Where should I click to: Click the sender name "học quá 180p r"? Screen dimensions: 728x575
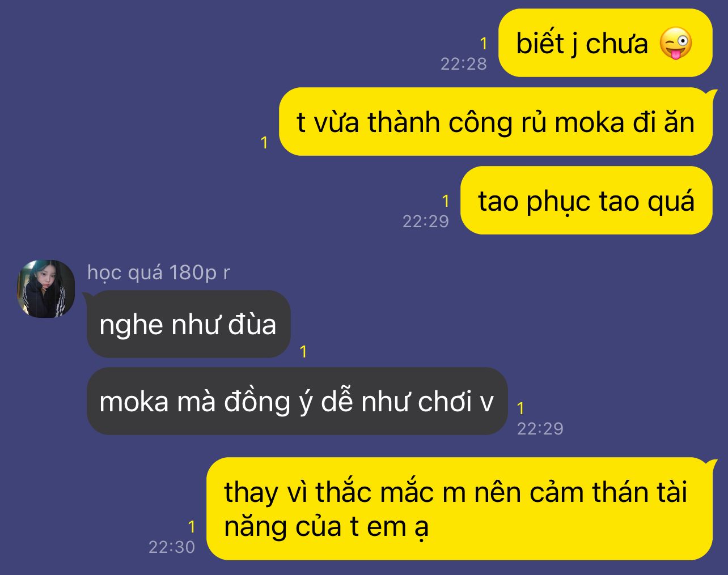click(159, 272)
